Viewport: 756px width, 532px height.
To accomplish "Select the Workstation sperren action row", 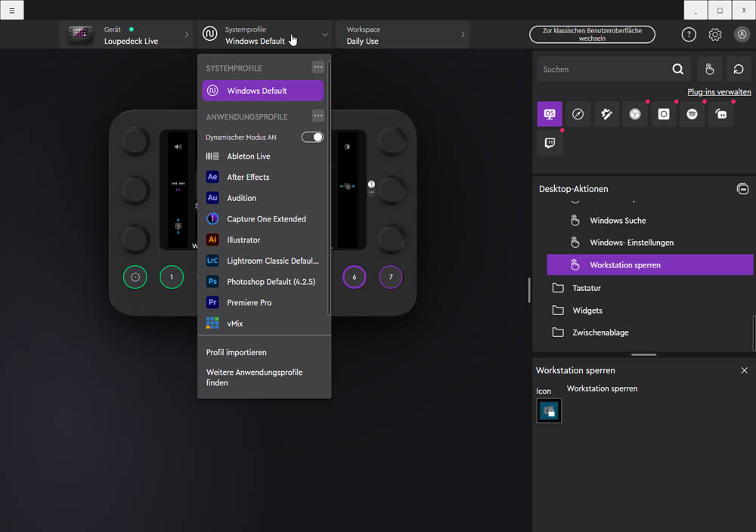I will coord(650,265).
